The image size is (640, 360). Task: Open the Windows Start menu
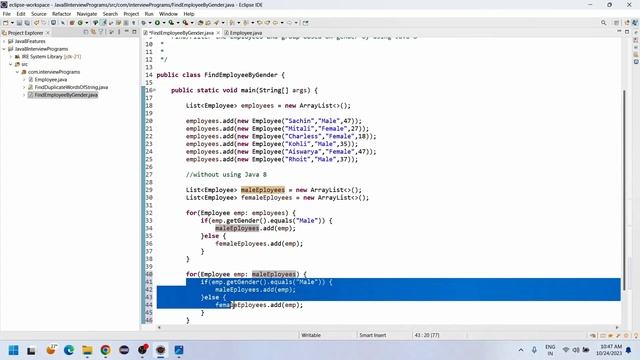click(x=13, y=350)
